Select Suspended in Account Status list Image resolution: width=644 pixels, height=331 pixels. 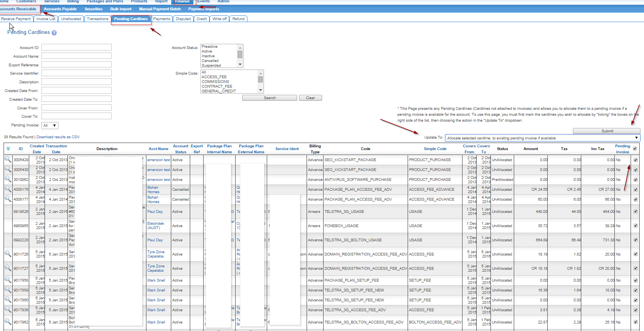click(x=211, y=66)
